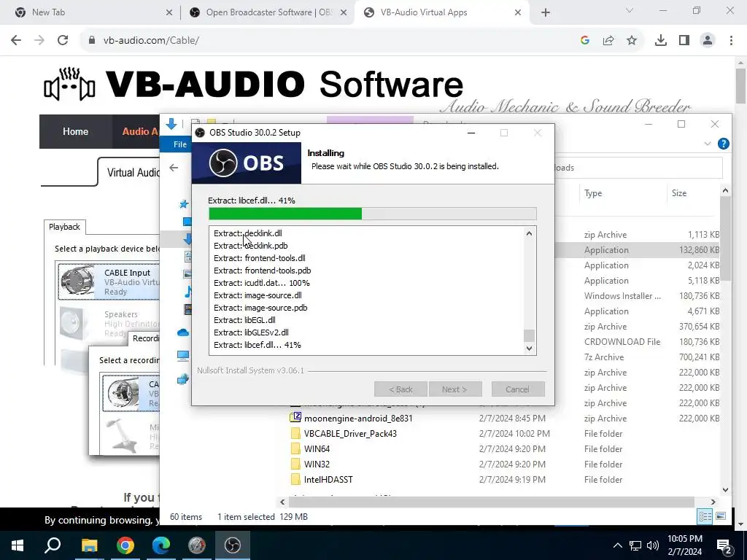Image resolution: width=747 pixels, height=560 pixels.
Task: Switch Explorer to large icons view
Action: [721, 516]
